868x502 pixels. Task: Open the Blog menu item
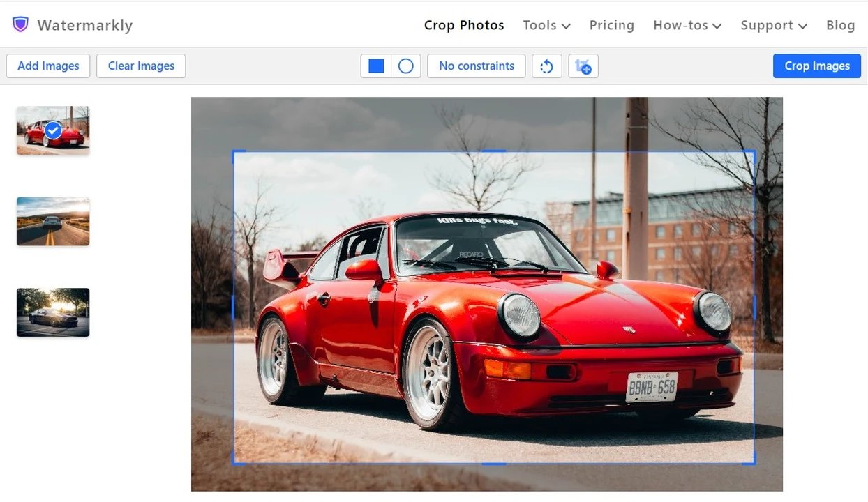point(840,25)
